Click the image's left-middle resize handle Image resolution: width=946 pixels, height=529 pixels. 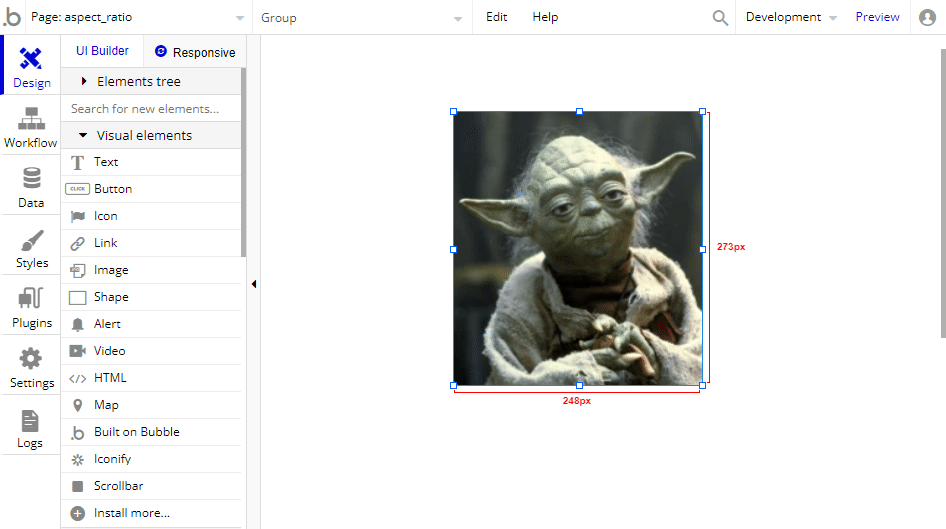[x=454, y=249]
